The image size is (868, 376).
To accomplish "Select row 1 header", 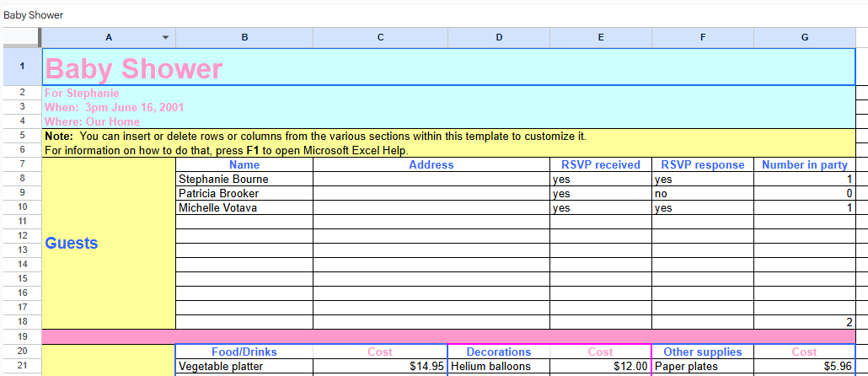I will (22, 67).
